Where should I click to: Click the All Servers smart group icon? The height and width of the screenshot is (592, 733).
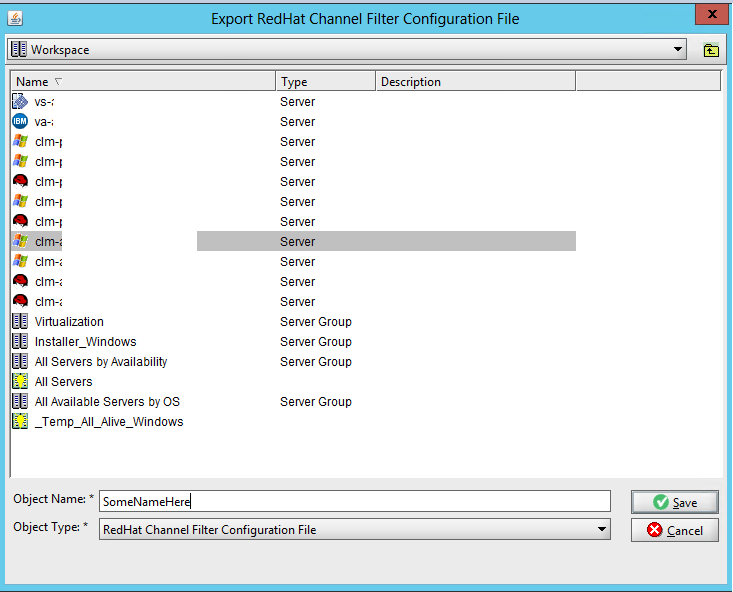click(x=20, y=382)
